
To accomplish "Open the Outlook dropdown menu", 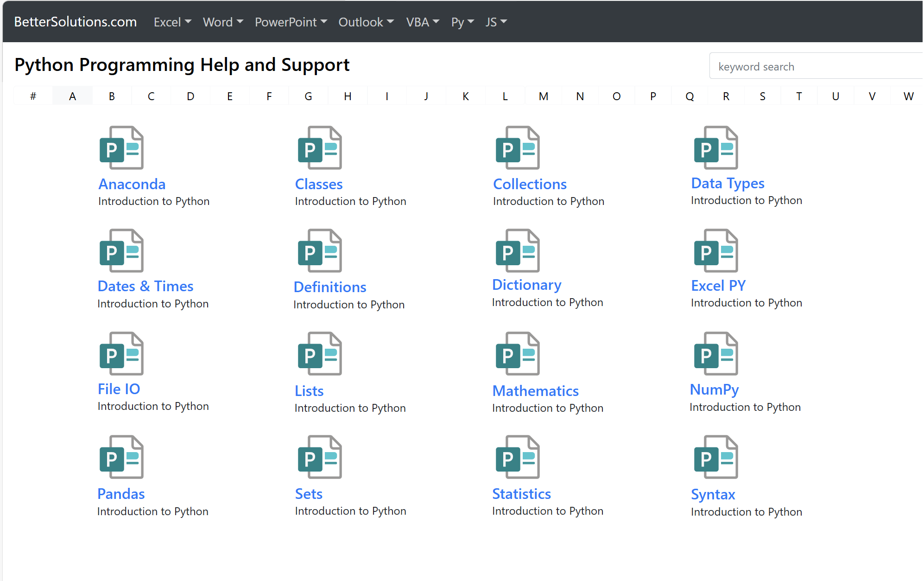I will pos(366,22).
